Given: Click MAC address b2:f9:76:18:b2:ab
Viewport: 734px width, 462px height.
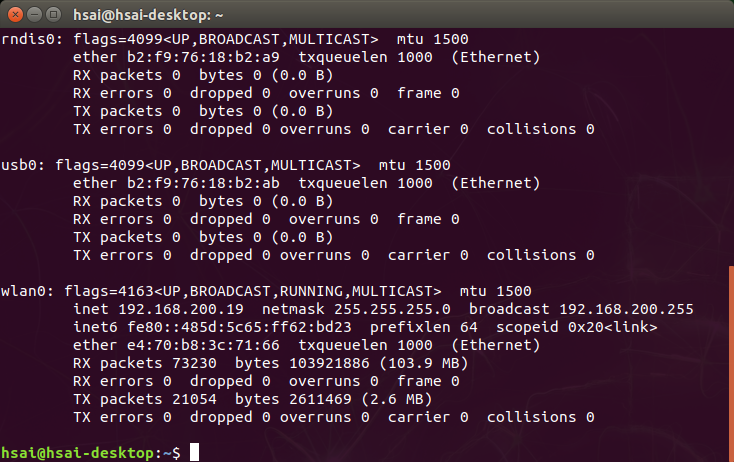Looking at the screenshot, I should tap(203, 183).
